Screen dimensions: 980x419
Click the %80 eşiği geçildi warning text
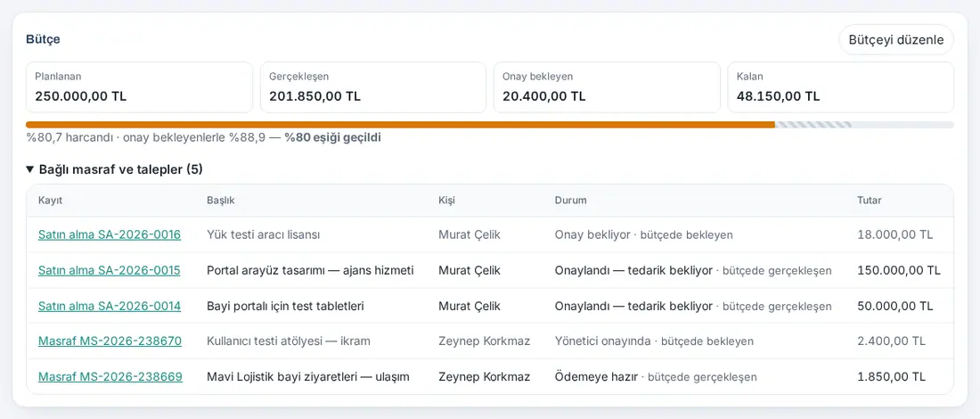[332, 137]
